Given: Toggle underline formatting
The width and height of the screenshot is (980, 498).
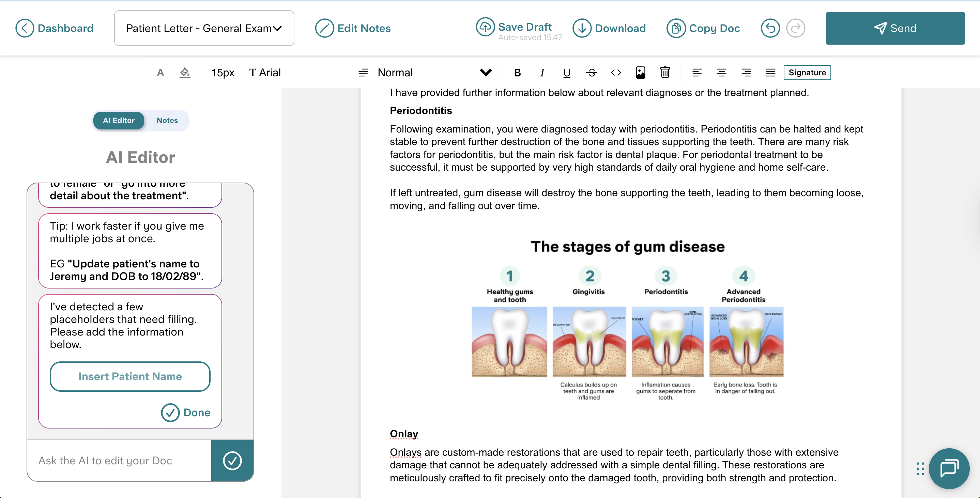Looking at the screenshot, I should pos(566,73).
